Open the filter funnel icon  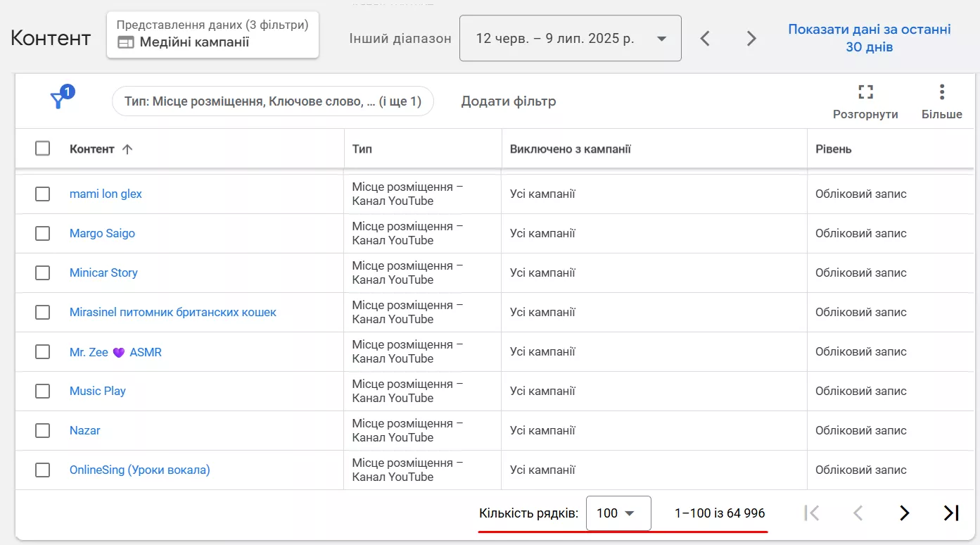[59, 101]
